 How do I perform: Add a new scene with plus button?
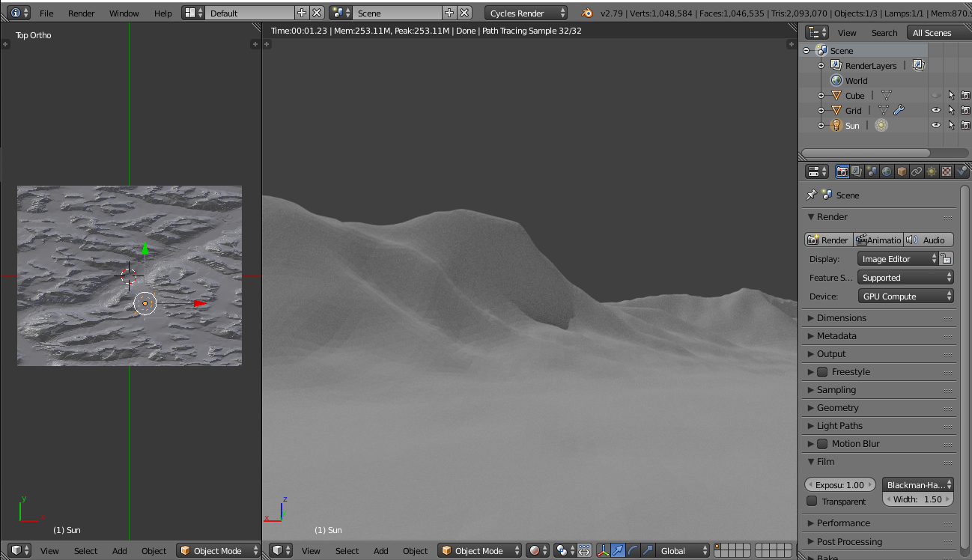[x=449, y=13]
